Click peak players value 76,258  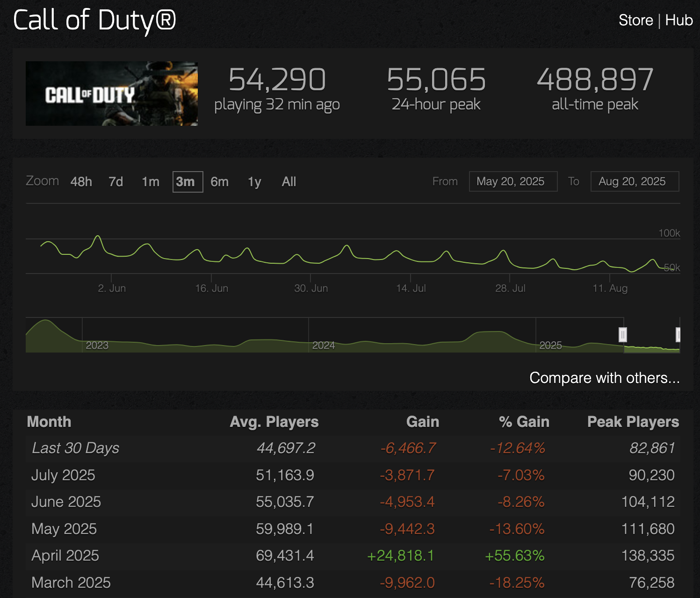652,583
